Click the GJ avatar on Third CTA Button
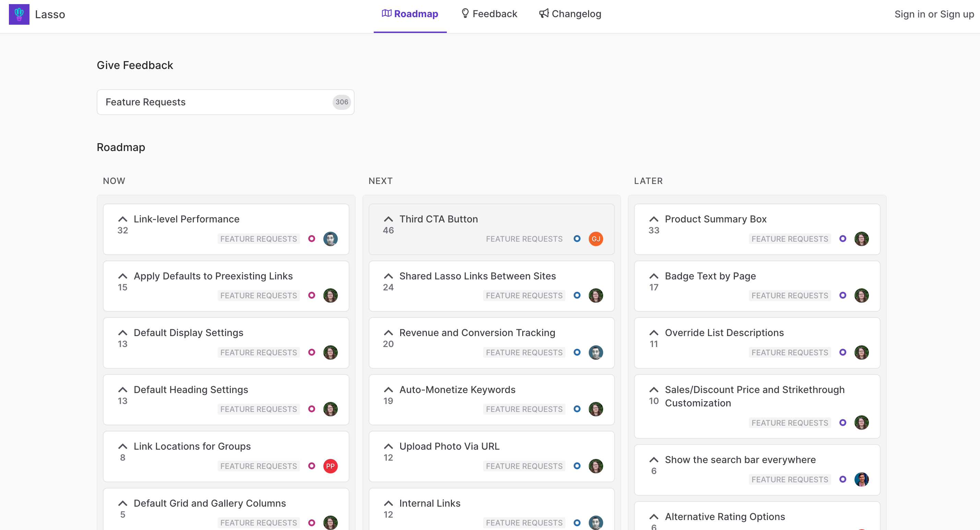 click(596, 239)
